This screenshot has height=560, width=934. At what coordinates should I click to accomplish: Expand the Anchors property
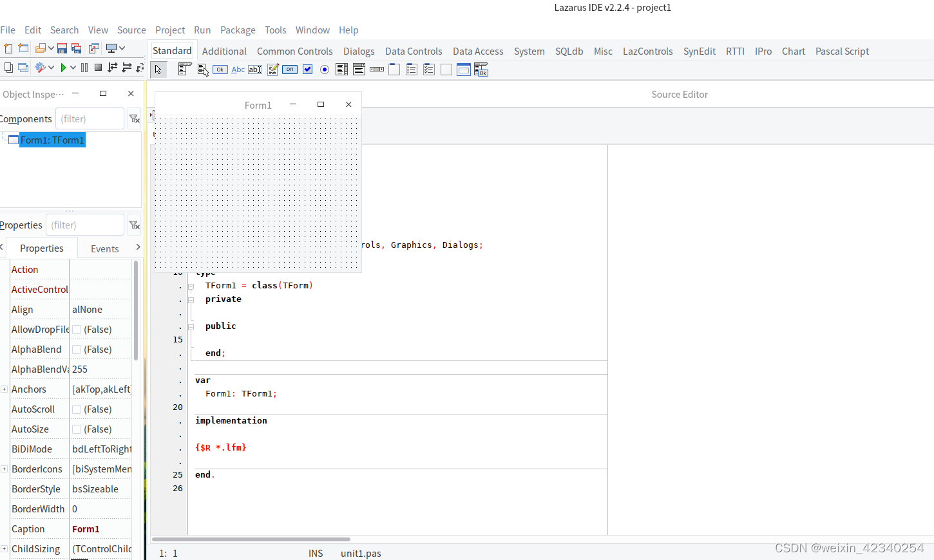tap(4, 389)
